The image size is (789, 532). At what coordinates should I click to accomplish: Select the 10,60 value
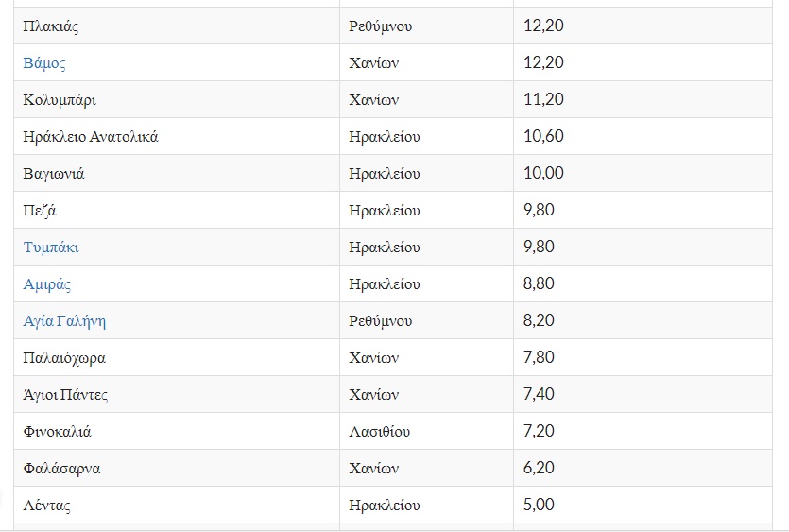[x=543, y=137]
